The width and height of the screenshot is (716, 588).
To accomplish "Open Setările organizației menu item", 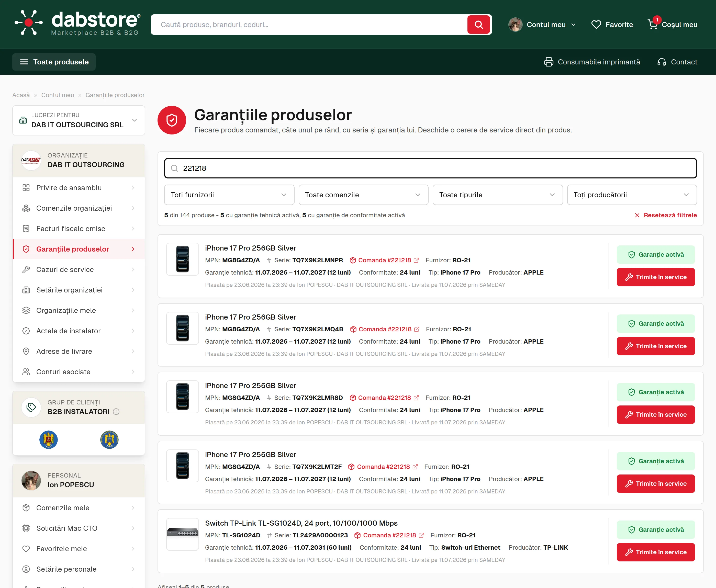I will [79, 290].
